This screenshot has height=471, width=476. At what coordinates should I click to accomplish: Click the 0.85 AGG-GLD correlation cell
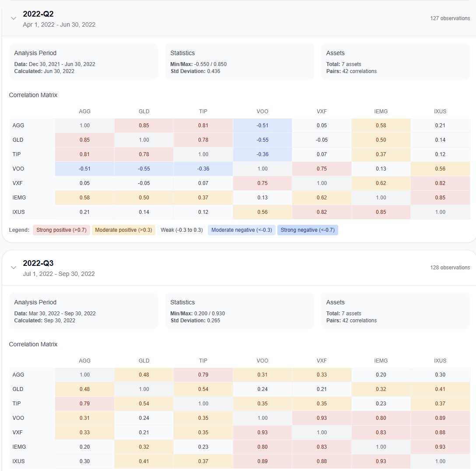pos(144,125)
